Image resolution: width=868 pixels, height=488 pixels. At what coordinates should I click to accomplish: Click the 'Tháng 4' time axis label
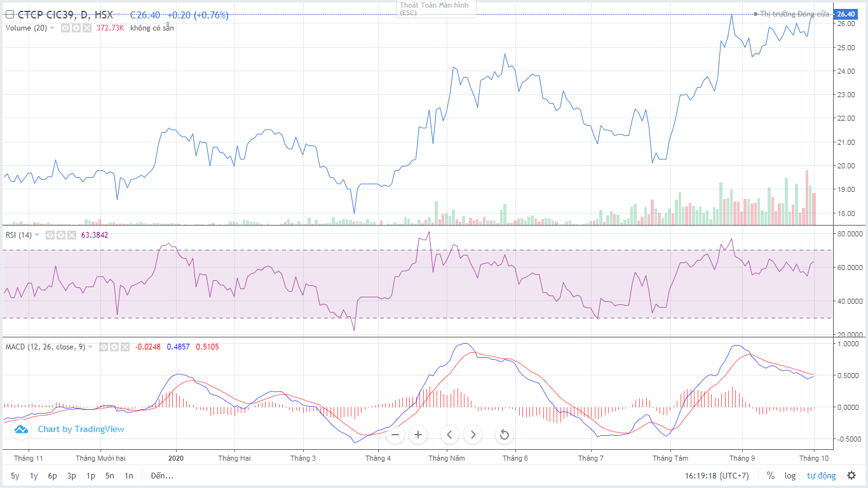pos(378,458)
